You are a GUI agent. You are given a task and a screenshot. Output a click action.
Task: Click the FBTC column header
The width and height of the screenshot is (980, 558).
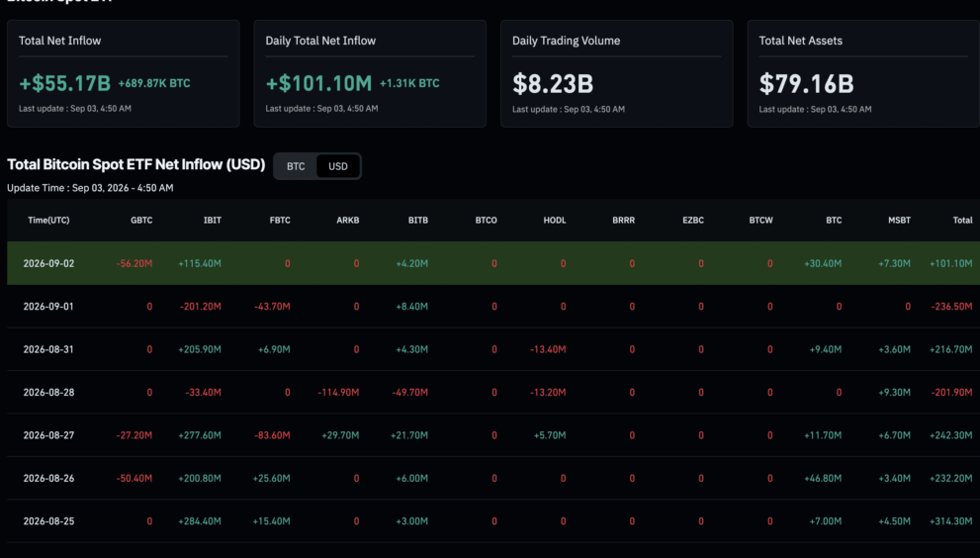[x=280, y=221]
